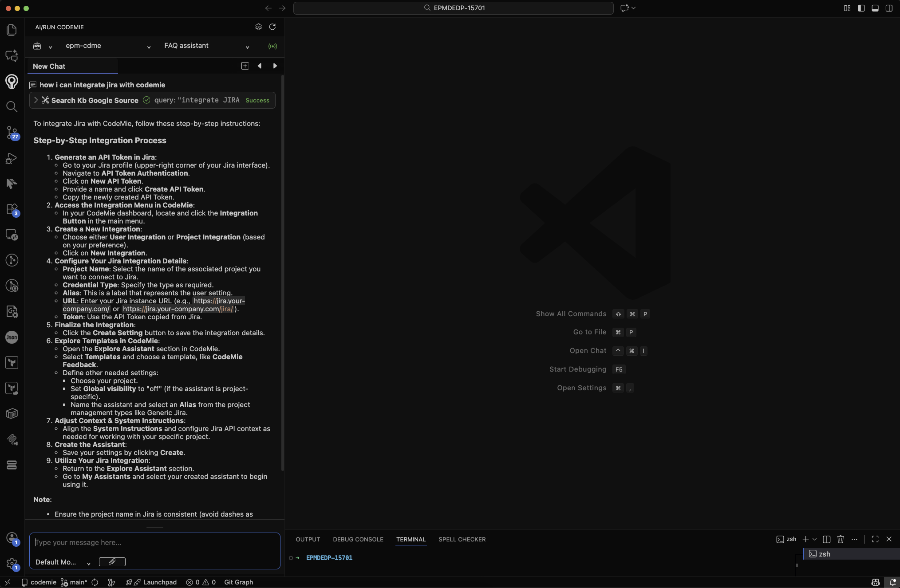This screenshot has width=900, height=588.
Task: Open CodeMie panel settings gear
Action: click(258, 27)
